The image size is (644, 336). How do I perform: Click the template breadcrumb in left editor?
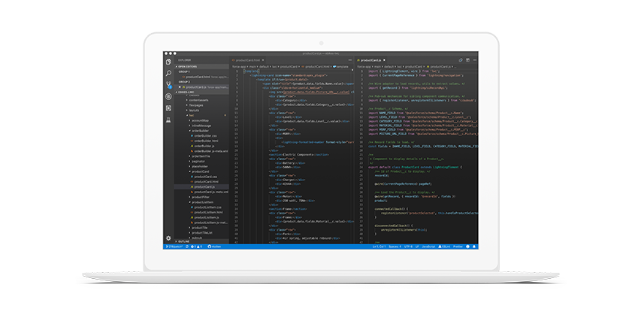pos(340,67)
